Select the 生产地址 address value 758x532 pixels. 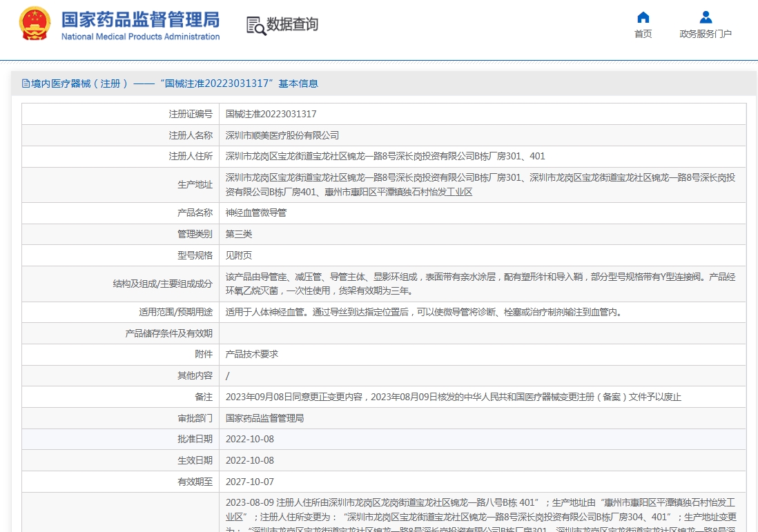[480, 185]
